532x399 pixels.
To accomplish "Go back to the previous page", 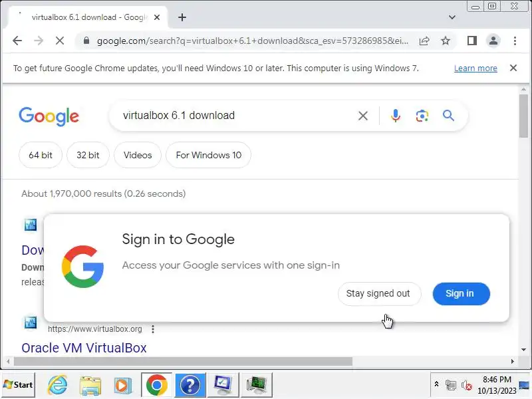I will [x=17, y=41].
